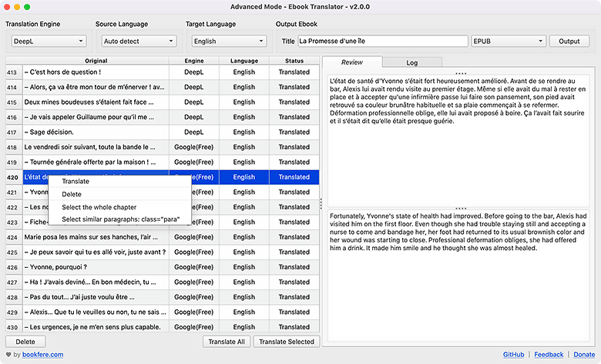The image size is (601, 364).
Task: Click the Status column header
Action: [x=294, y=61]
